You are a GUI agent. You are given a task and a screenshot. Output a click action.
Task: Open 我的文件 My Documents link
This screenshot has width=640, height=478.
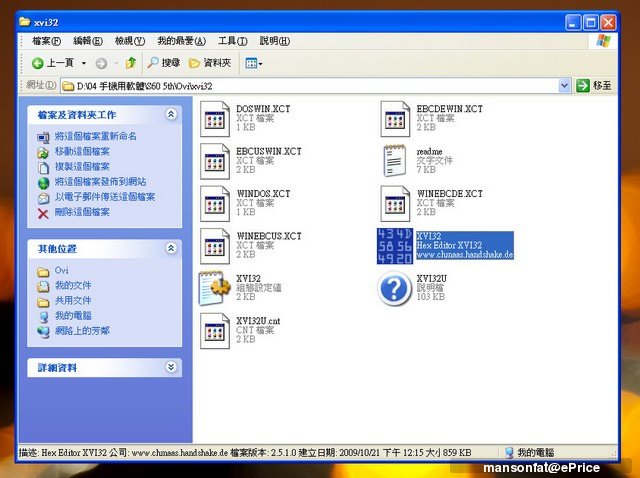click(73, 285)
